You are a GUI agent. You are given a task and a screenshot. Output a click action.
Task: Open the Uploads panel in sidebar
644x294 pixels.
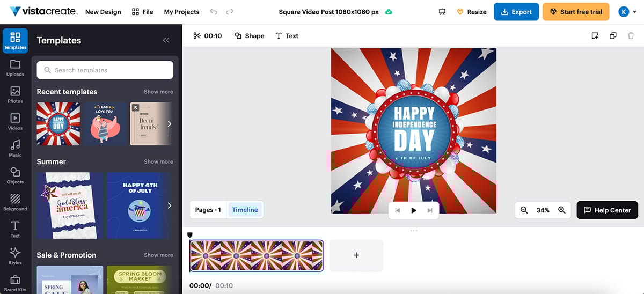(15, 68)
